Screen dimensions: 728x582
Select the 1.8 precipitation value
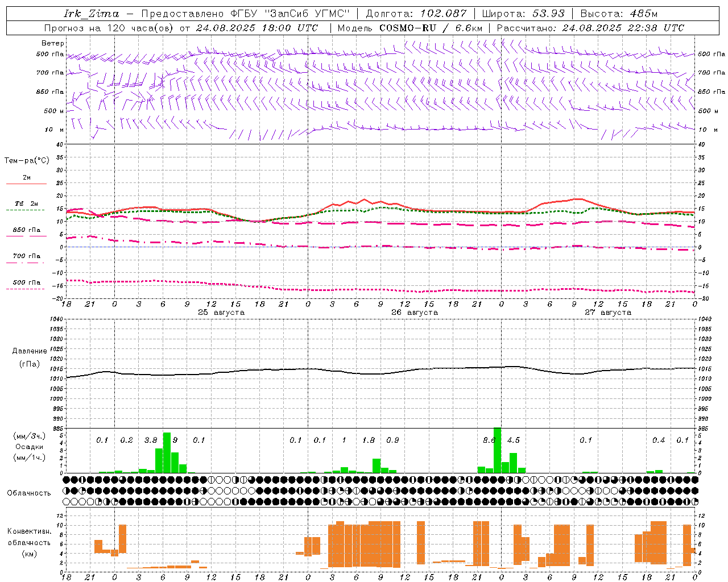pos(369,440)
